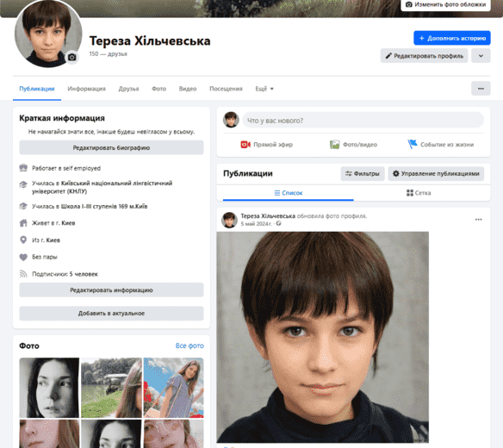Select the Сетка grid view tab
Viewport: 503px width, 448px height.
(419, 193)
